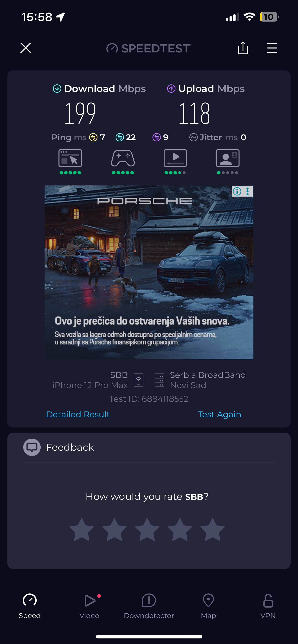Tap Test Again
This screenshot has width=298, height=644.
pos(219,414)
